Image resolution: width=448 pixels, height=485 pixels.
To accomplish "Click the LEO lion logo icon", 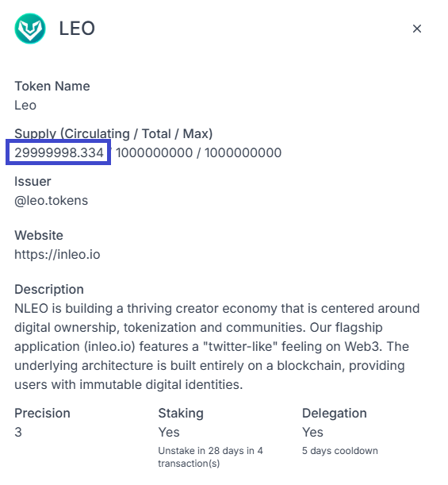I will (30, 29).
